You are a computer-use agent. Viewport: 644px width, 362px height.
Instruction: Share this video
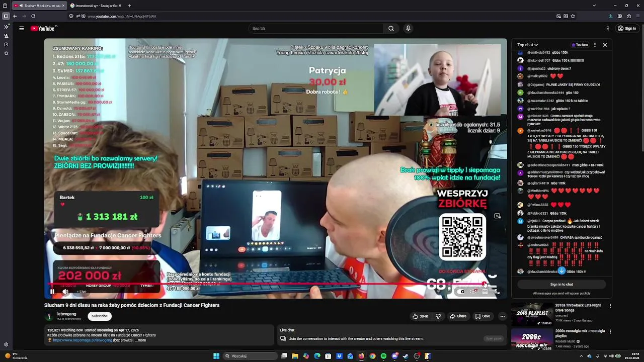458,316
